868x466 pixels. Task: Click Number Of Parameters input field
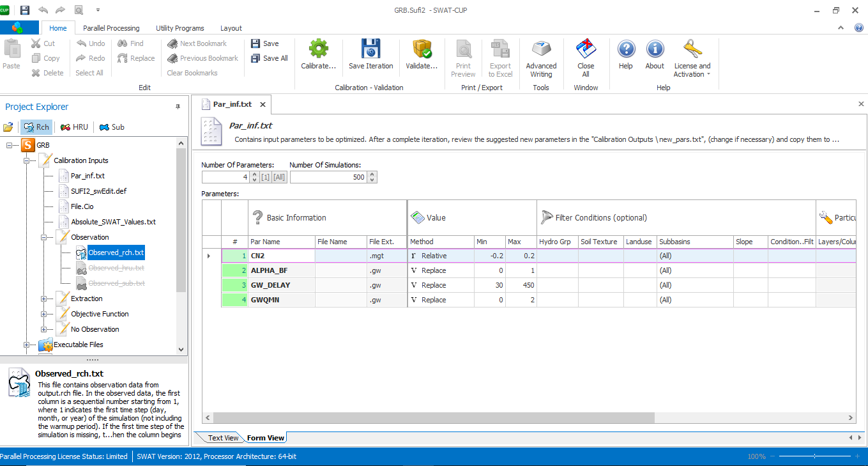click(x=225, y=177)
